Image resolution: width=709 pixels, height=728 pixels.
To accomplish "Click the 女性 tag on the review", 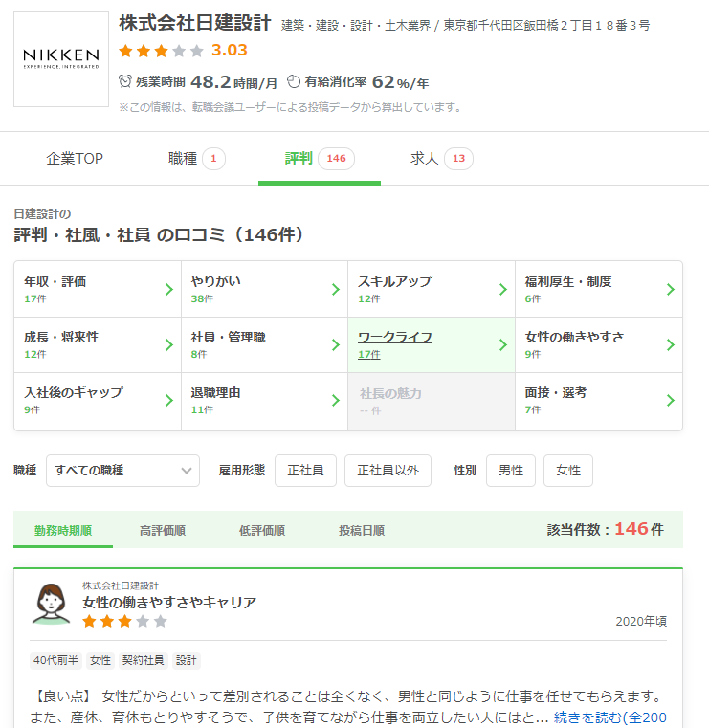I will point(100,660).
